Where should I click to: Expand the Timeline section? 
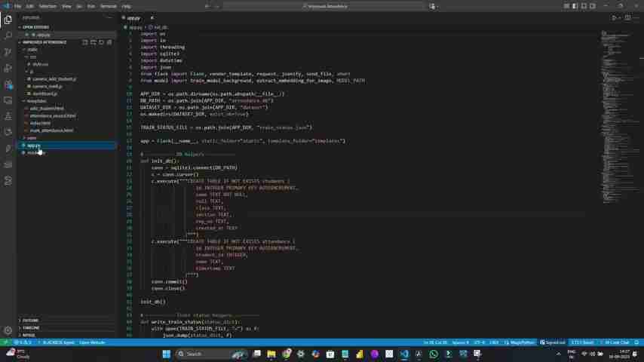click(31, 328)
